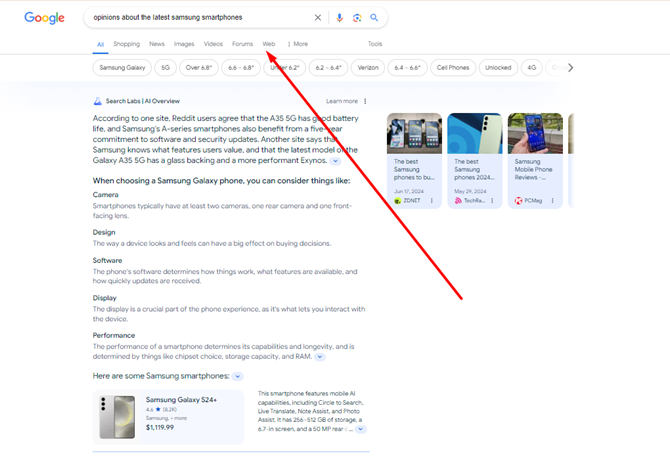Viewport: 670px width, 456px height.
Task: Open the Shopping tab
Action: coord(126,44)
